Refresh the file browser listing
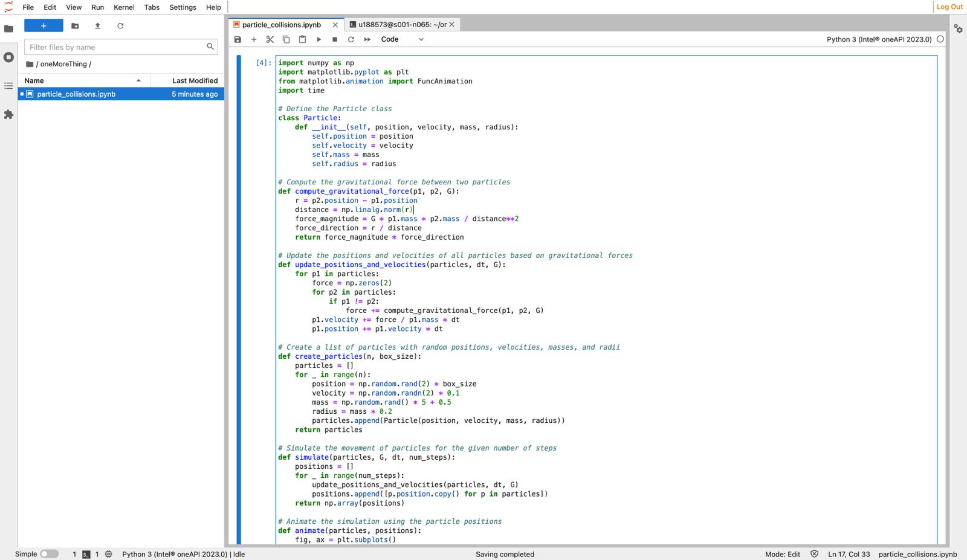 pos(120,26)
